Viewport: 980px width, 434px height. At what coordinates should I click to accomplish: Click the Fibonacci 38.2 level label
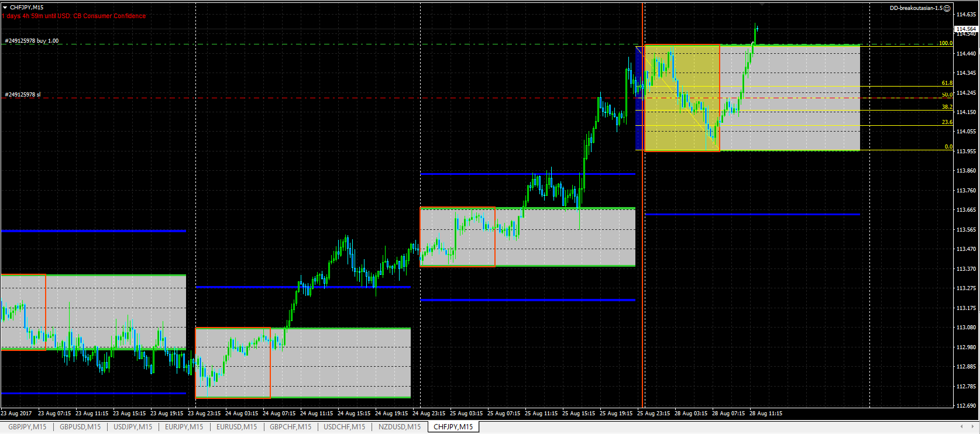pos(947,107)
